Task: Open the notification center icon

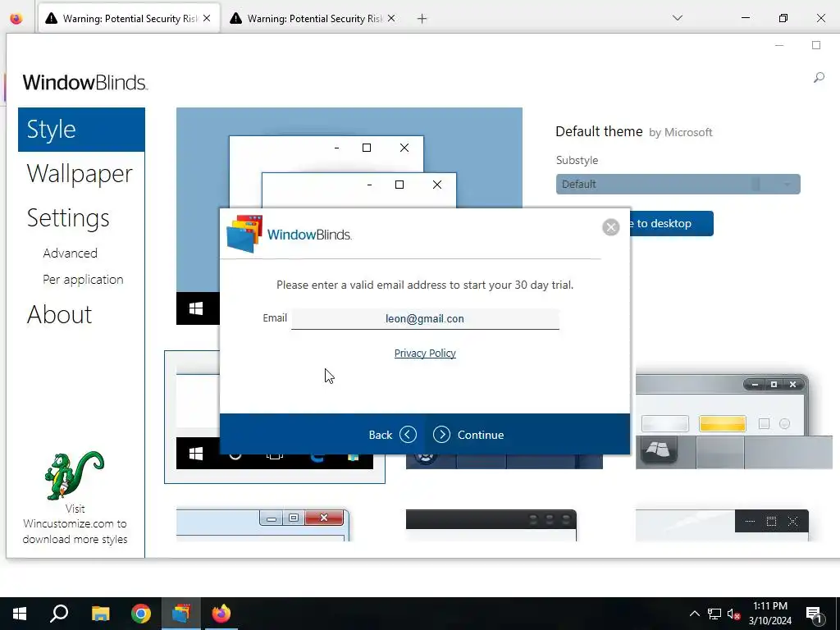Action: click(x=814, y=614)
